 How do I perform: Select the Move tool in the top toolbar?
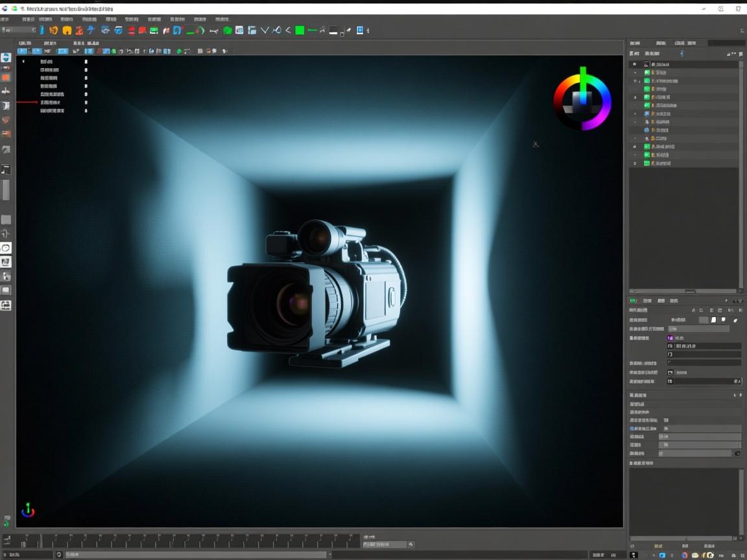(90, 30)
